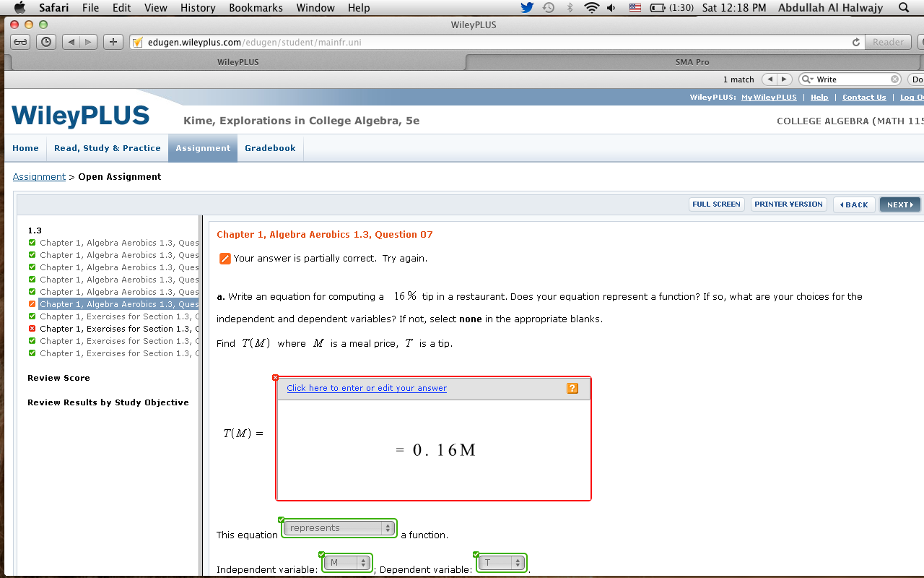The width and height of the screenshot is (924, 578).
Task: Go to previous question with BACK button
Action: pos(854,205)
